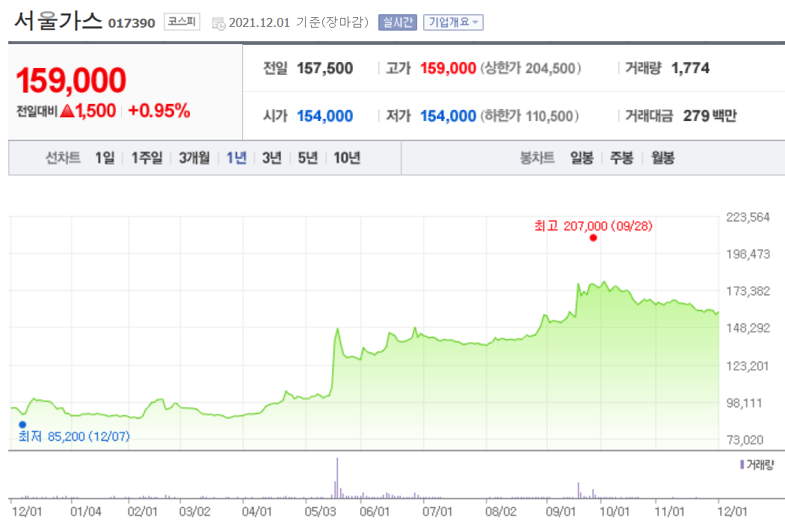Click the purple 거래량 legend icon
Viewport: 785px width, 532px height.
[x=742, y=465]
